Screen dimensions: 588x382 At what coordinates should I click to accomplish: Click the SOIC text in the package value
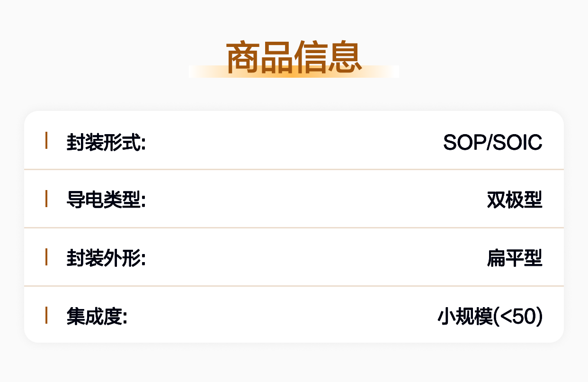click(x=517, y=142)
